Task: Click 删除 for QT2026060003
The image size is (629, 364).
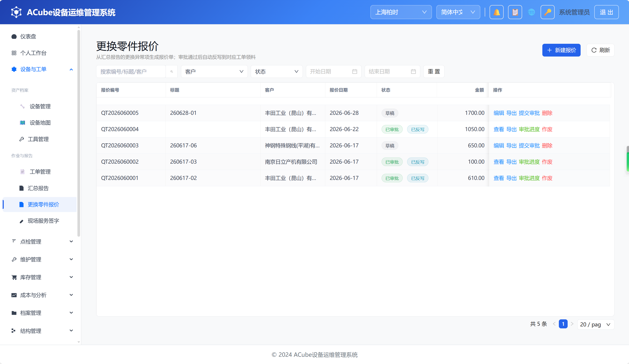Action: tap(547, 146)
